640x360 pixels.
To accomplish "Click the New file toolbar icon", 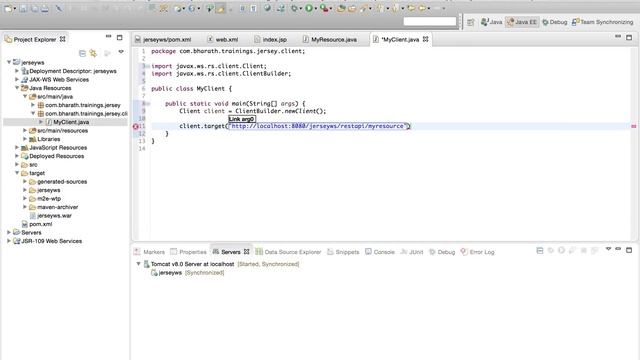I will click(x=8, y=8).
